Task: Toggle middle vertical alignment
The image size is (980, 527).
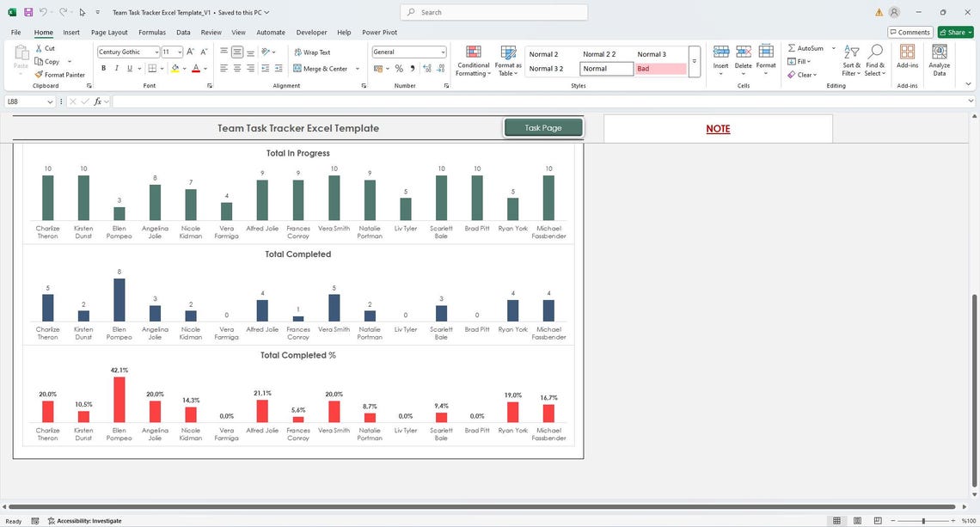Action: pyautogui.click(x=237, y=52)
